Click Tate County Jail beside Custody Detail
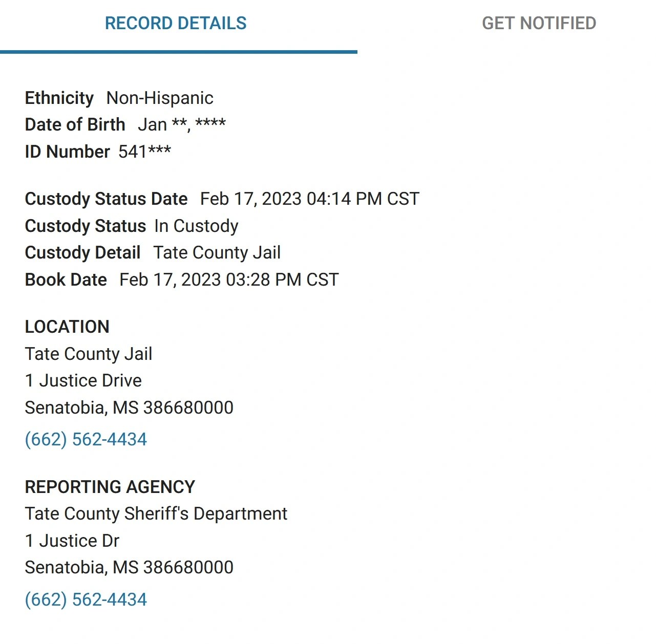 click(217, 252)
